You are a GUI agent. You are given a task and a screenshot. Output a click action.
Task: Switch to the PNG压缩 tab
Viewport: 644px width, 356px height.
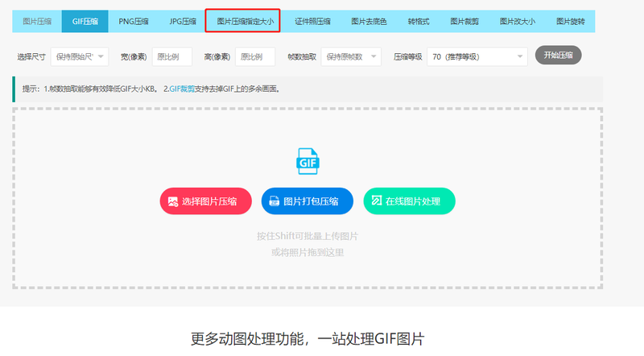coord(134,22)
